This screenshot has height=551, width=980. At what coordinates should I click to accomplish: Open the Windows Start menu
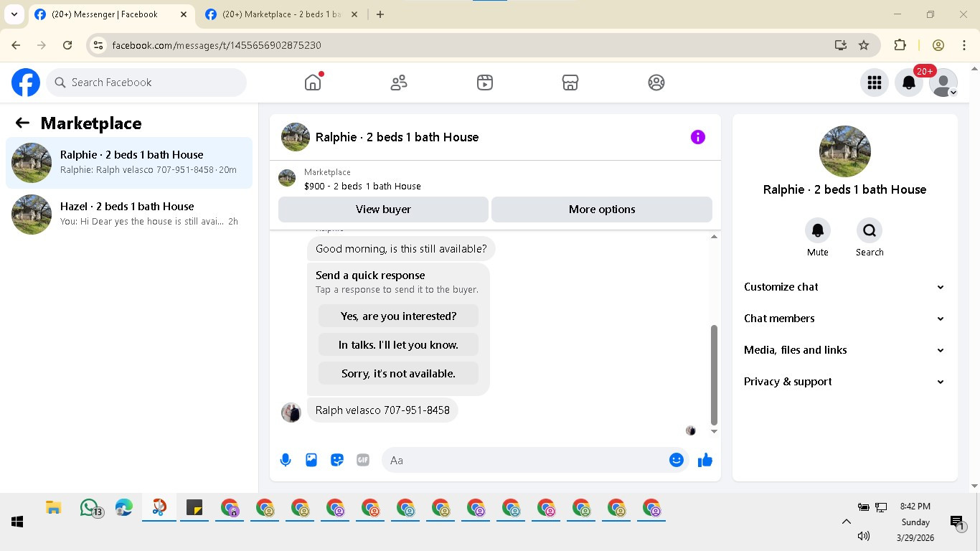coord(17,522)
